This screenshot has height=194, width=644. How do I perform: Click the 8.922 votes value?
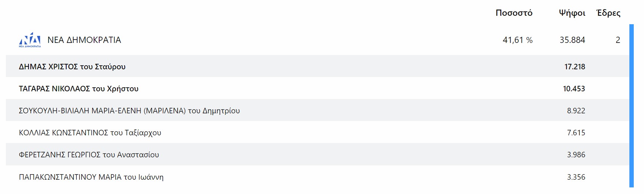[x=576, y=111]
